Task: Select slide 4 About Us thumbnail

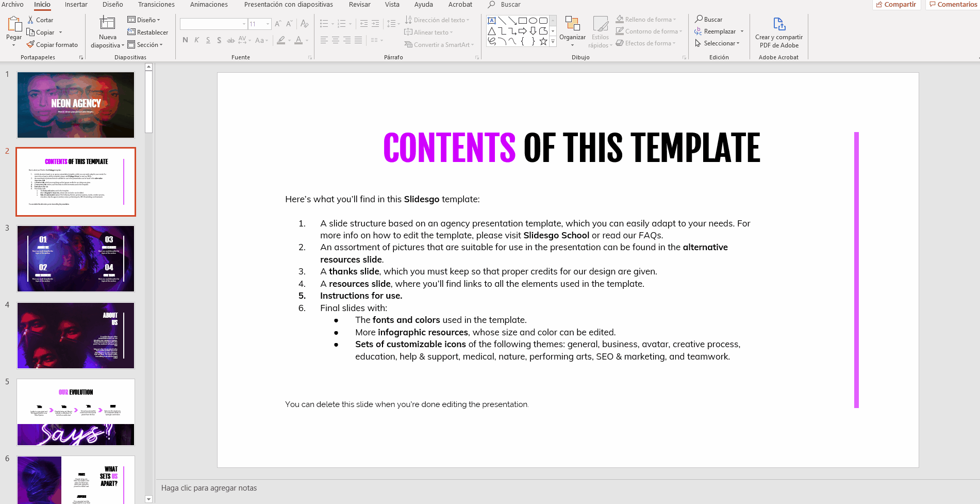Action: tap(76, 336)
